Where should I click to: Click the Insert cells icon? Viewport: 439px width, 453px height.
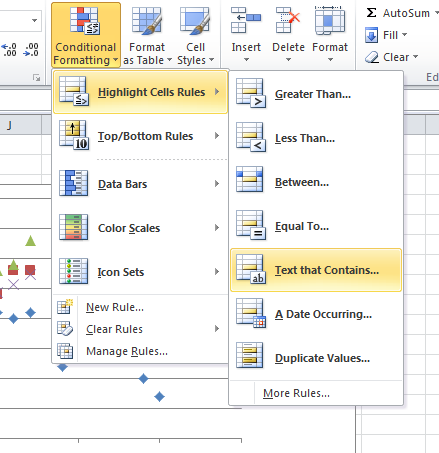coord(246,20)
